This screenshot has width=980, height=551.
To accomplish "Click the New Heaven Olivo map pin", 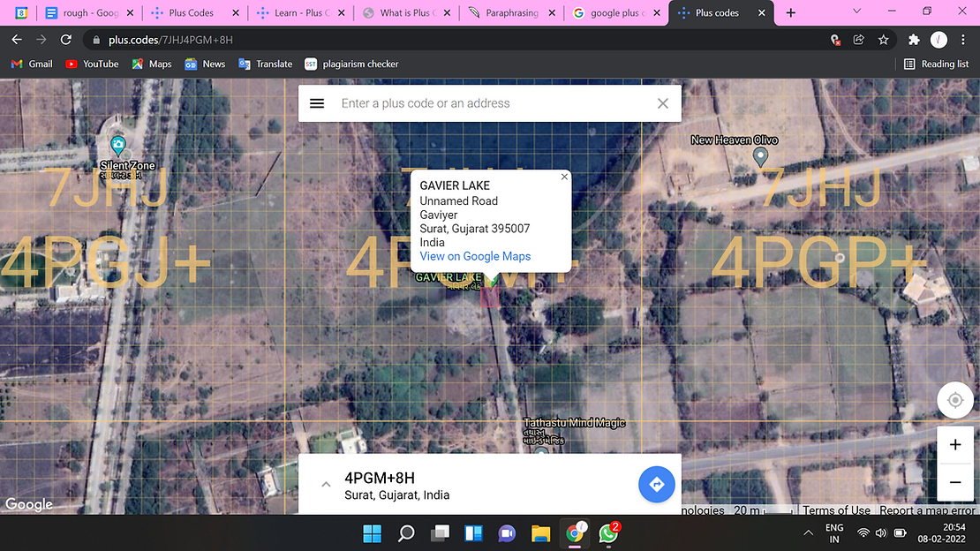I will (760, 157).
